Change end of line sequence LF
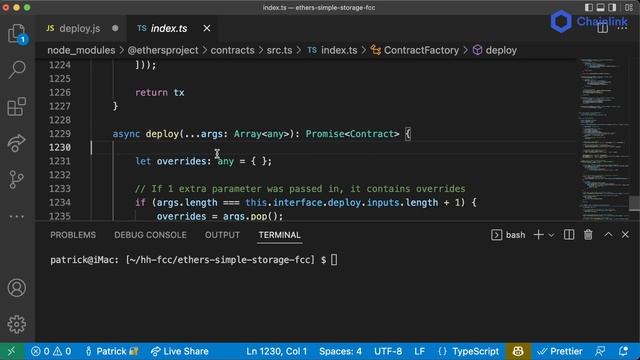 point(420,351)
